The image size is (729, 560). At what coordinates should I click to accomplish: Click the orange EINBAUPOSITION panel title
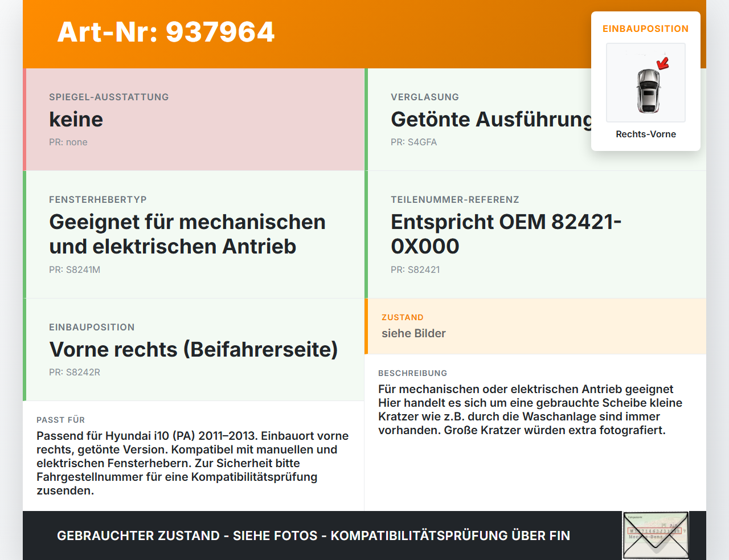pyautogui.click(x=646, y=28)
